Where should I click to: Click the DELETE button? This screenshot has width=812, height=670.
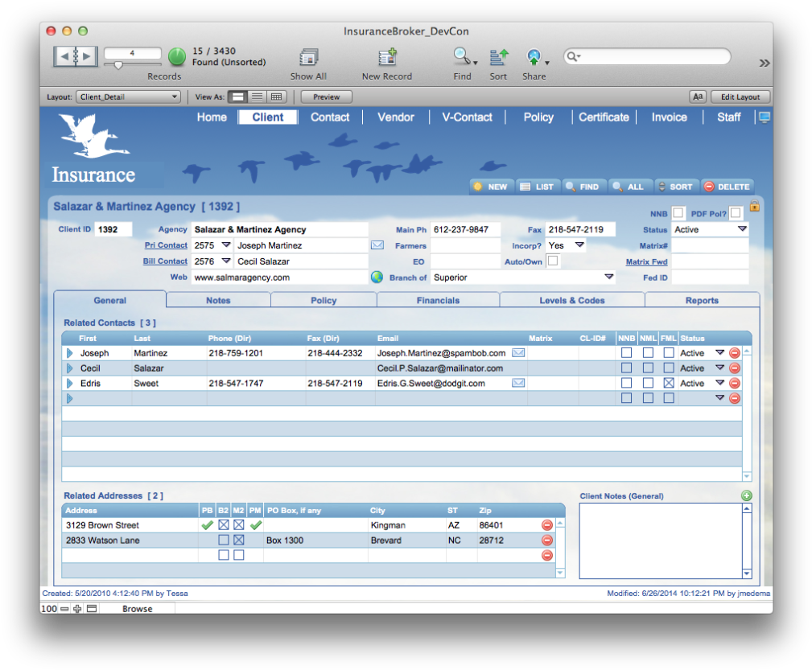point(728,187)
